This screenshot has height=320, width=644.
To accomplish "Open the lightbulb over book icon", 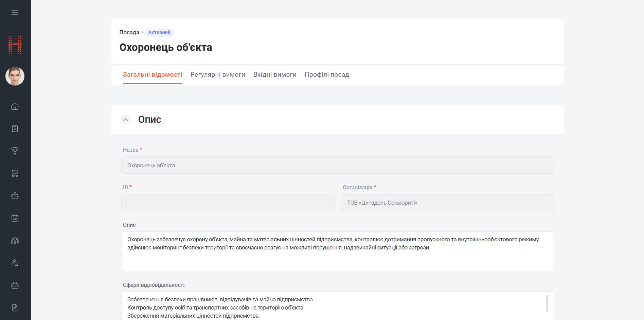I will pyautogui.click(x=15, y=241).
